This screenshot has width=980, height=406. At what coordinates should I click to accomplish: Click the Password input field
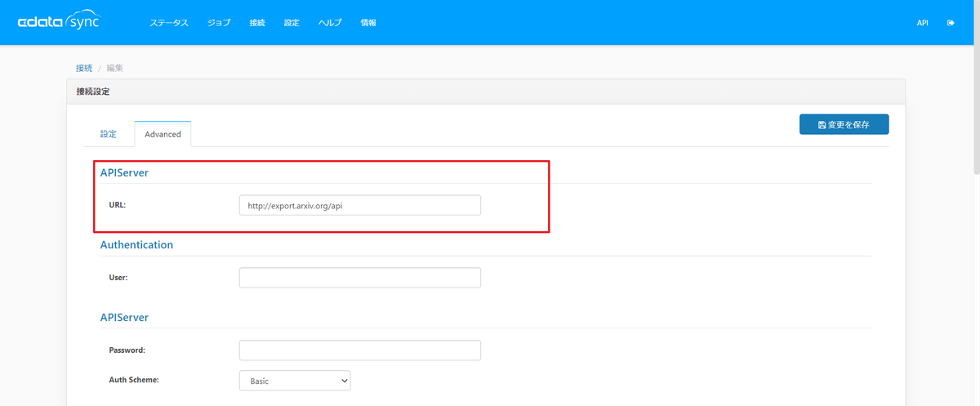pos(360,350)
